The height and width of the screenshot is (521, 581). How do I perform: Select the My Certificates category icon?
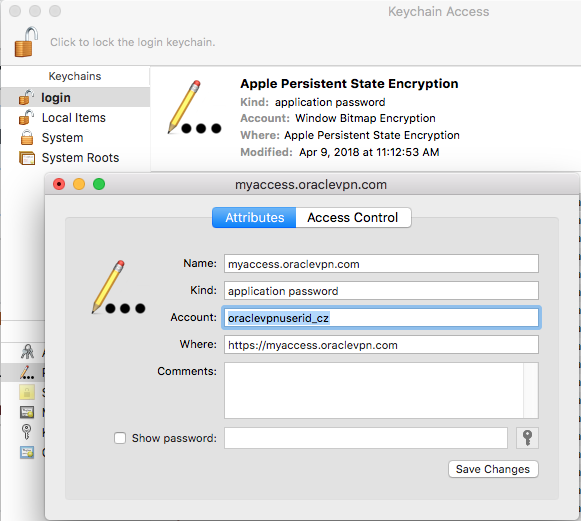[27, 412]
